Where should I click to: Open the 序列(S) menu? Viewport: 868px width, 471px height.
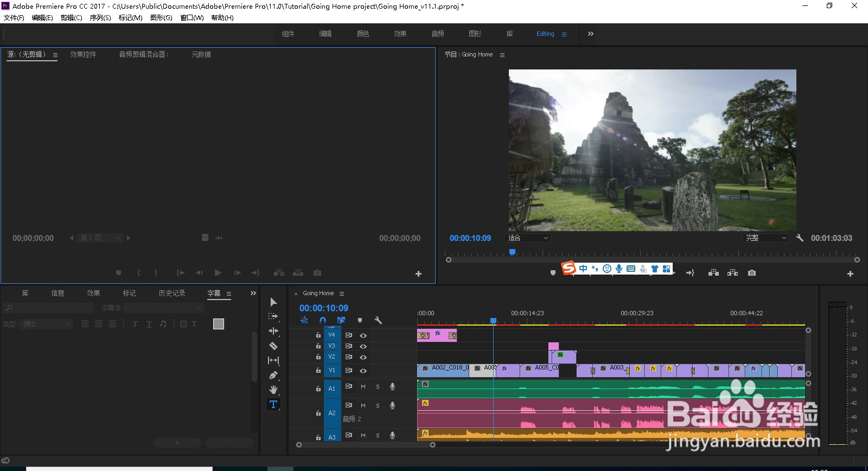point(100,18)
